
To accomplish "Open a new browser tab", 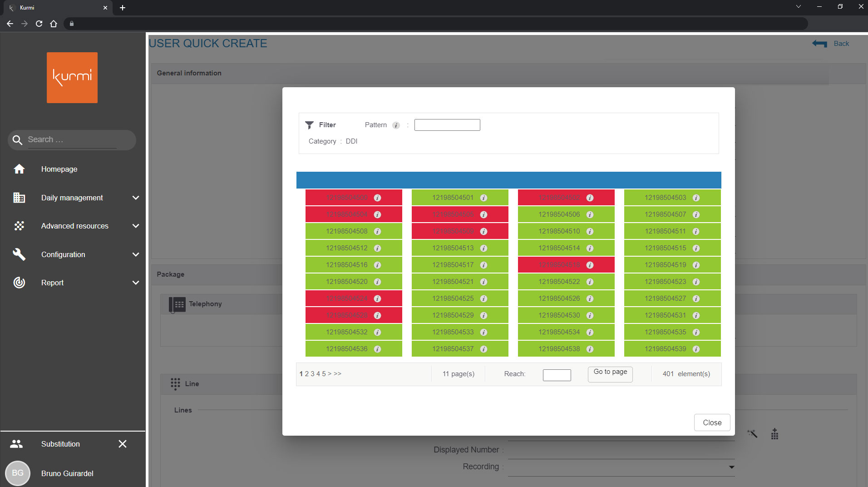I will (123, 8).
